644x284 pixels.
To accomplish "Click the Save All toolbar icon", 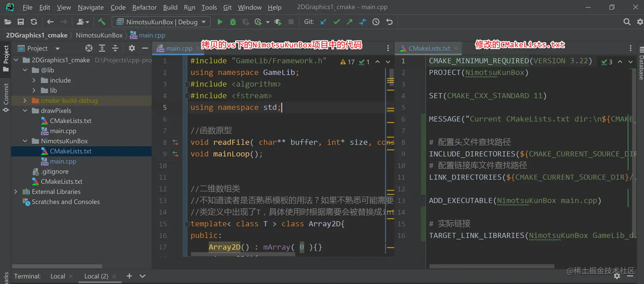I will tap(20, 22).
